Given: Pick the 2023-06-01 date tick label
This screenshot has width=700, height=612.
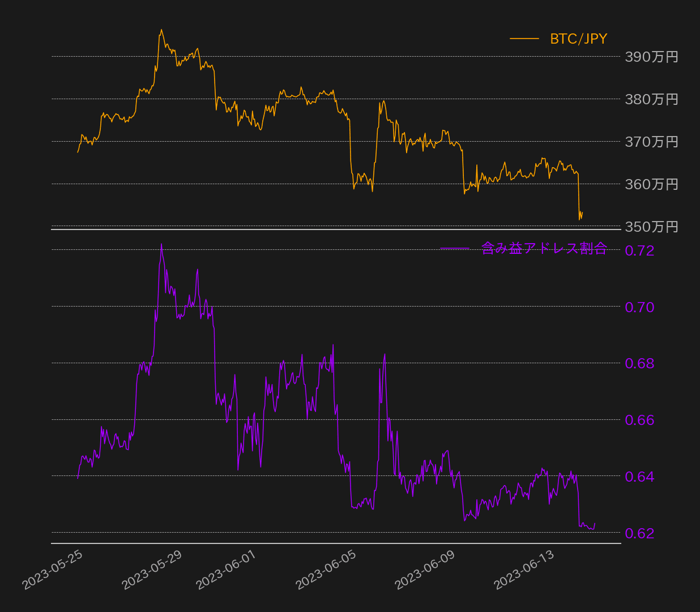Looking at the screenshot, I should point(226,569).
